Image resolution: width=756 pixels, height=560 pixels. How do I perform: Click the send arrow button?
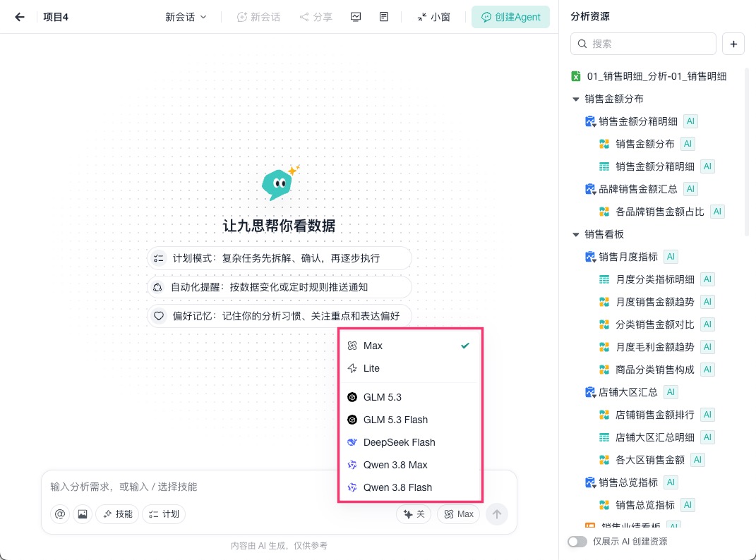click(x=497, y=514)
